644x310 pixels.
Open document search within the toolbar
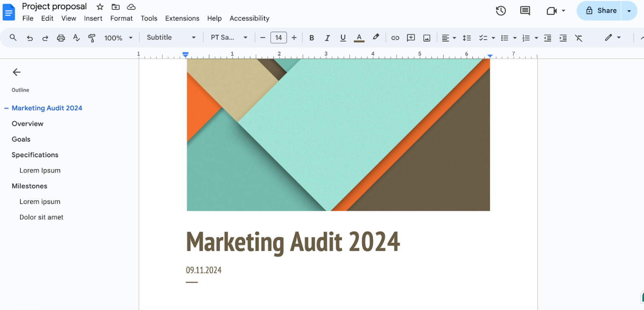(13, 37)
